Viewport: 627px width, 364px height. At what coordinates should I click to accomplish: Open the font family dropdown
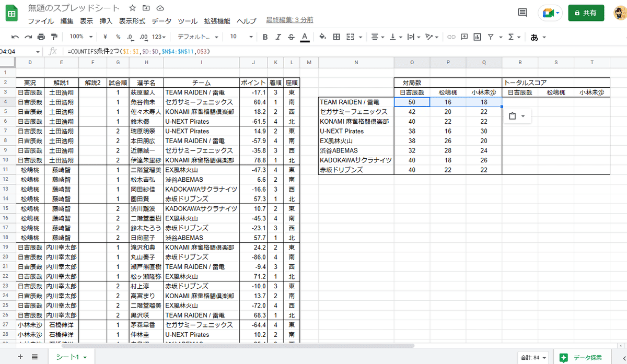(197, 37)
